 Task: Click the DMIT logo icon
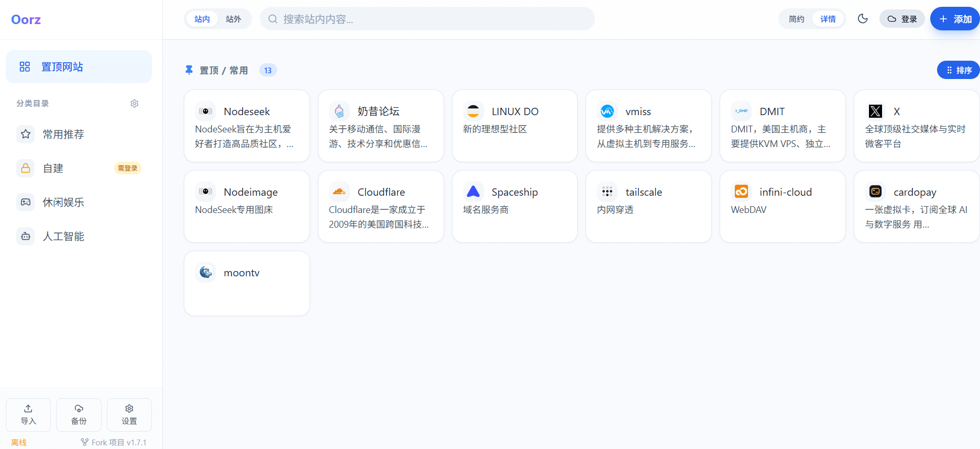(741, 111)
